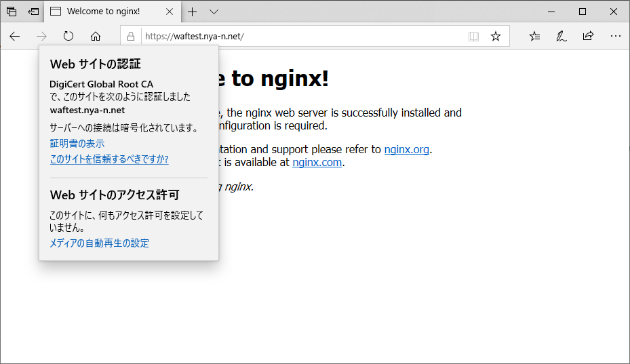
Task: Close the browser window
Action: 614,12
